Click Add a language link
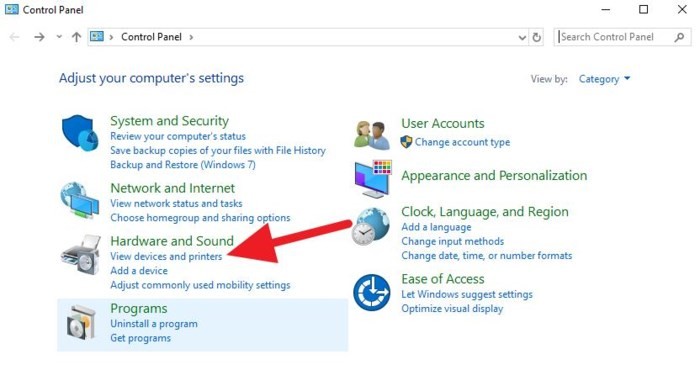 (x=436, y=227)
